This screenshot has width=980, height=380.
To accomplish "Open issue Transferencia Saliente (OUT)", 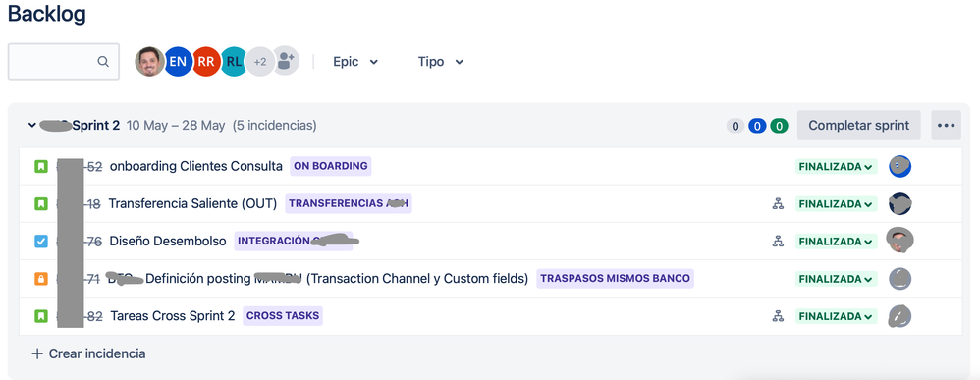I will pos(193,204).
